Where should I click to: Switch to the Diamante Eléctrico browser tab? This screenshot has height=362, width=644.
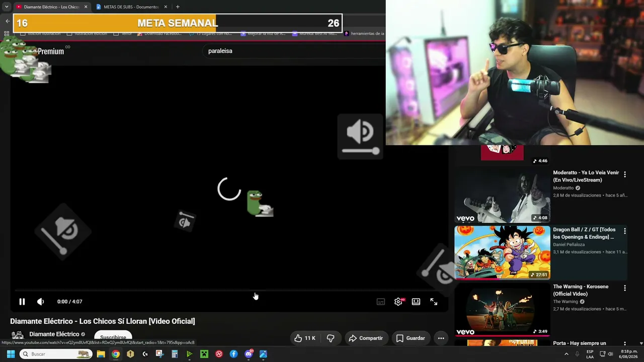(x=51, y=7)
